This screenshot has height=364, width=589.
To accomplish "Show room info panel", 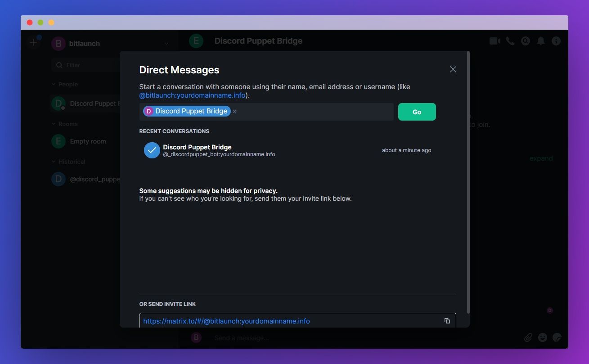I will 556,41.
